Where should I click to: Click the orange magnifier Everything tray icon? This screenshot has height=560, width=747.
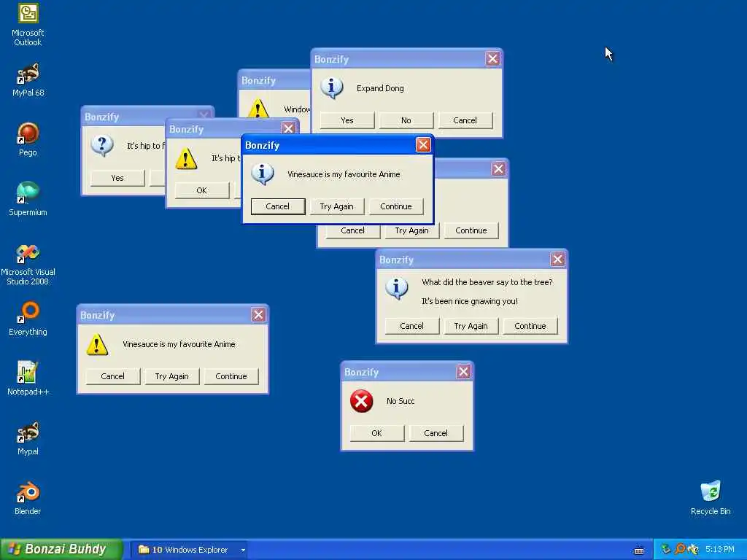point(680,550)
